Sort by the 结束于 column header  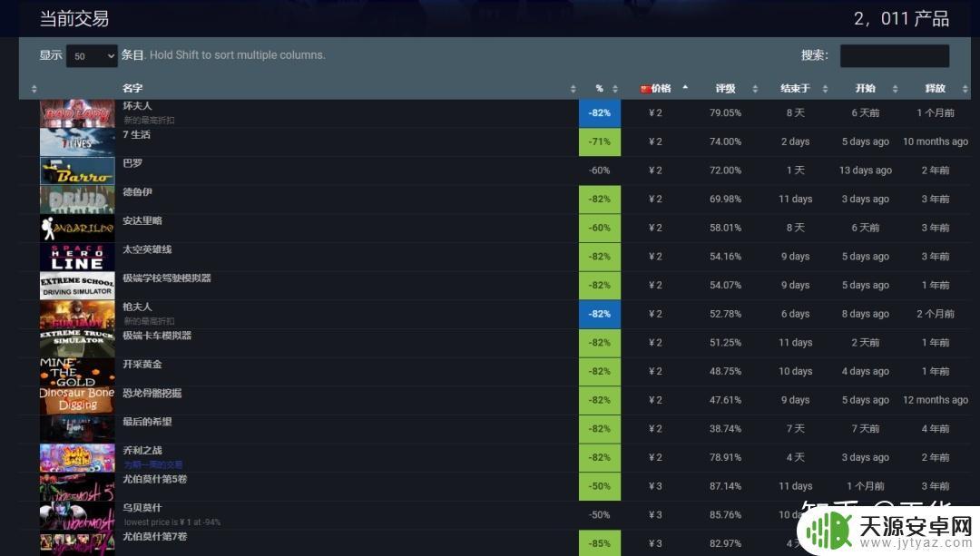[x=795, y=89]
